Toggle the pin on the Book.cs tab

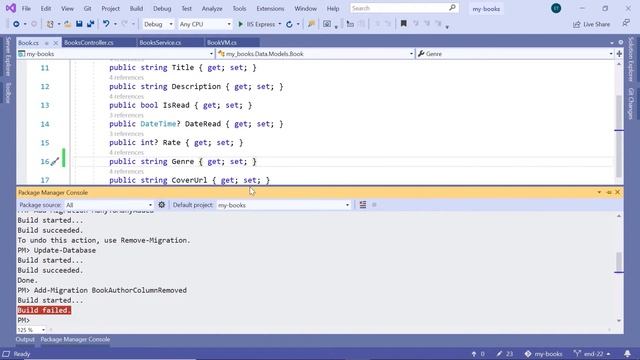[x=47, y=43]
